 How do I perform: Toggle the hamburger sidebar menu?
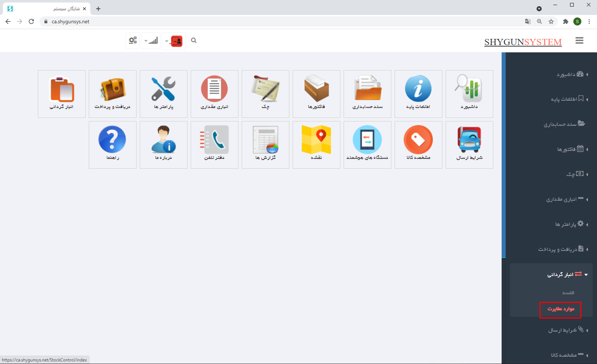pyautogui.click(x=579, y=41)
